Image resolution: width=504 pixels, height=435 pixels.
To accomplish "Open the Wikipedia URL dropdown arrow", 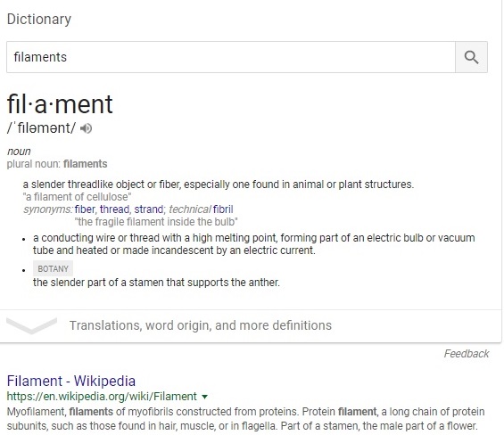I will click(x=205, y=397).
